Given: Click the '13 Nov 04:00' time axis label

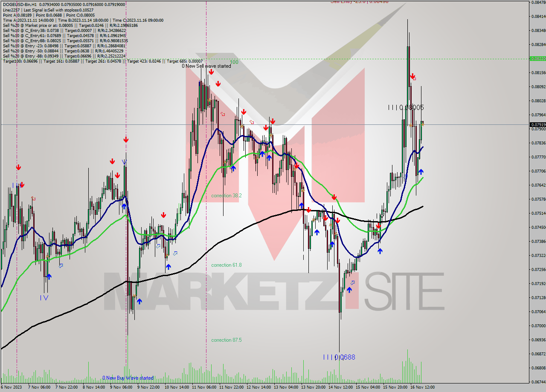Looking at the screenshot, I should (286, 387).
